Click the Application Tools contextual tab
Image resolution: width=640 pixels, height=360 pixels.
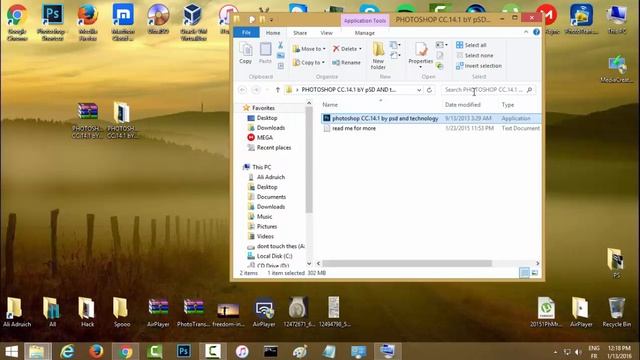(365, 20)
